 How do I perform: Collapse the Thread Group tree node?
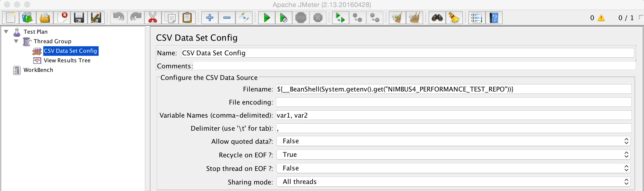pyautogui.click(x=16, y=41)
